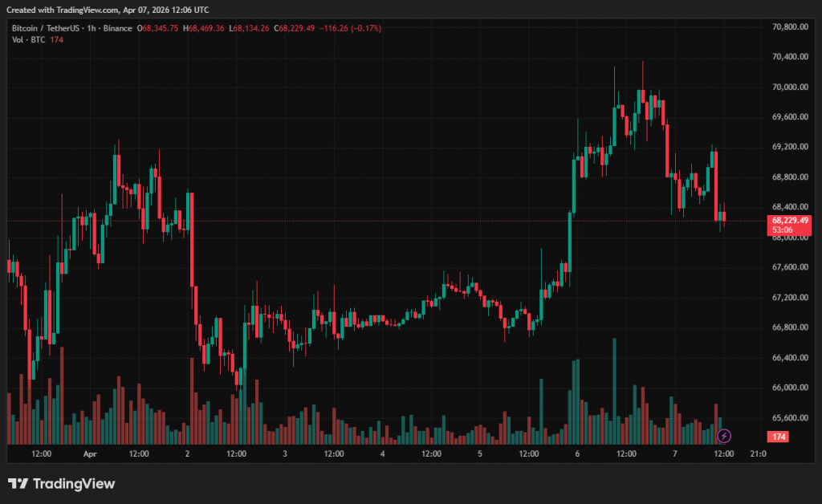Click the red 68,229.49 current price label

pyautogui.click(x=790, y=220)
